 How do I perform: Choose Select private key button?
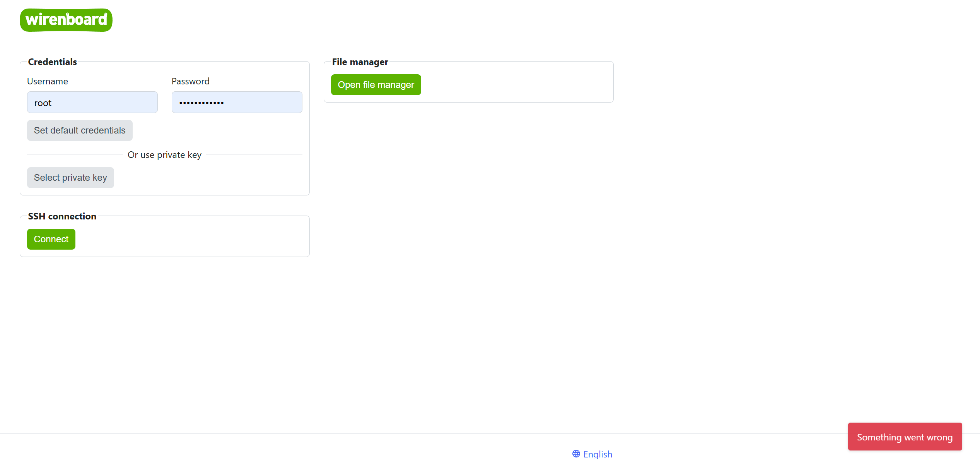point(70,178)
